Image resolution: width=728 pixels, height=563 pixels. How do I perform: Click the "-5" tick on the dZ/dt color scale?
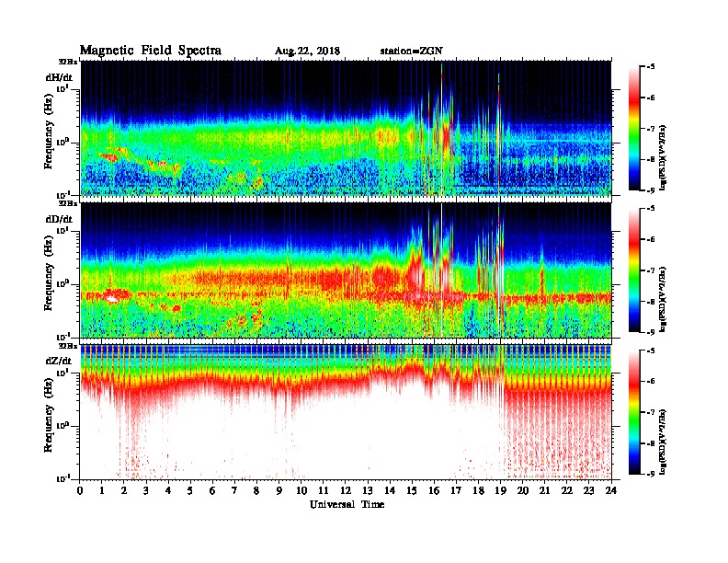pos(651,350)
